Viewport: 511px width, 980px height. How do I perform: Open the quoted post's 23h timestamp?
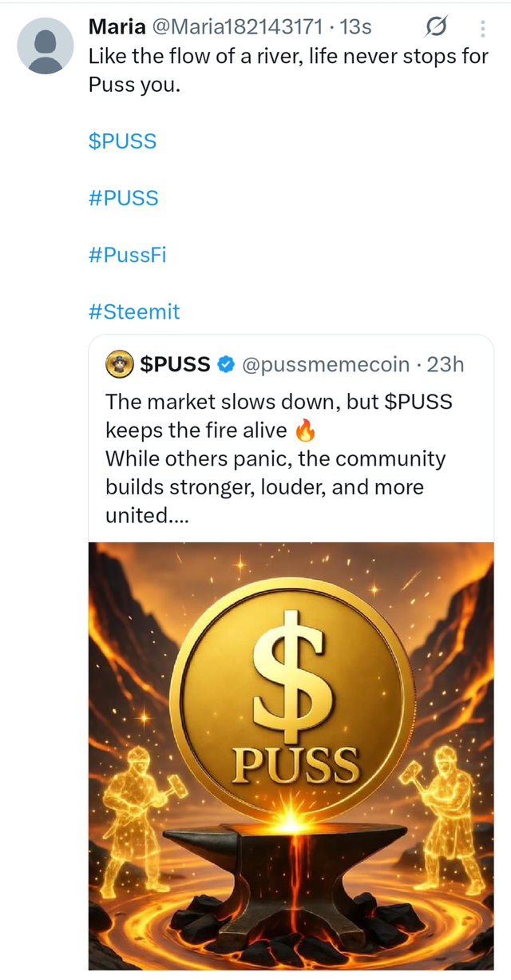(x=446, y=365)
